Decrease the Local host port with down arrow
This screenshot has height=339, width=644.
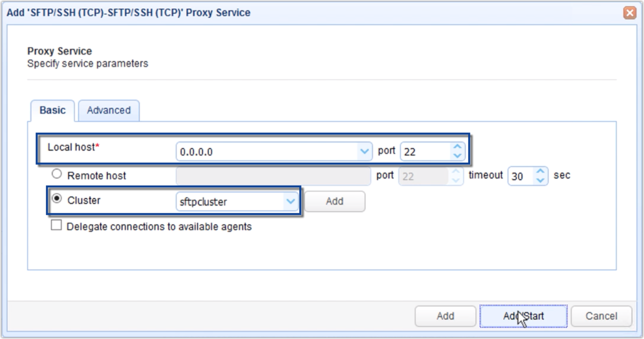457,155
